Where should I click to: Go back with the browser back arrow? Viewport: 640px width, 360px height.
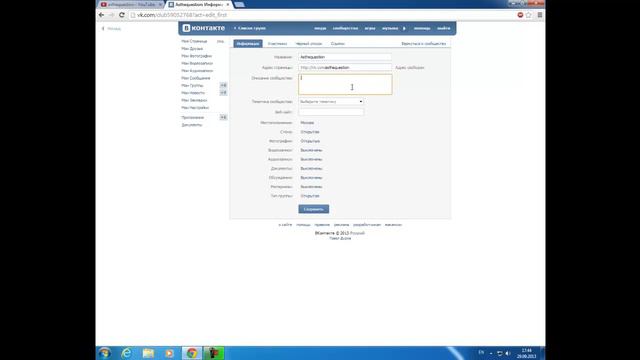click(x=101, y=15)
